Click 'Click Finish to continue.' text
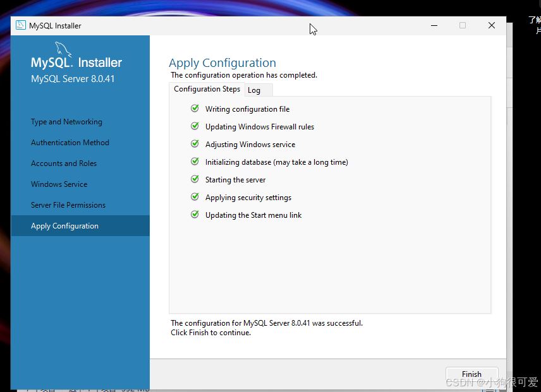541x392 pixels. pyautogui.click(x=211, y=333)
